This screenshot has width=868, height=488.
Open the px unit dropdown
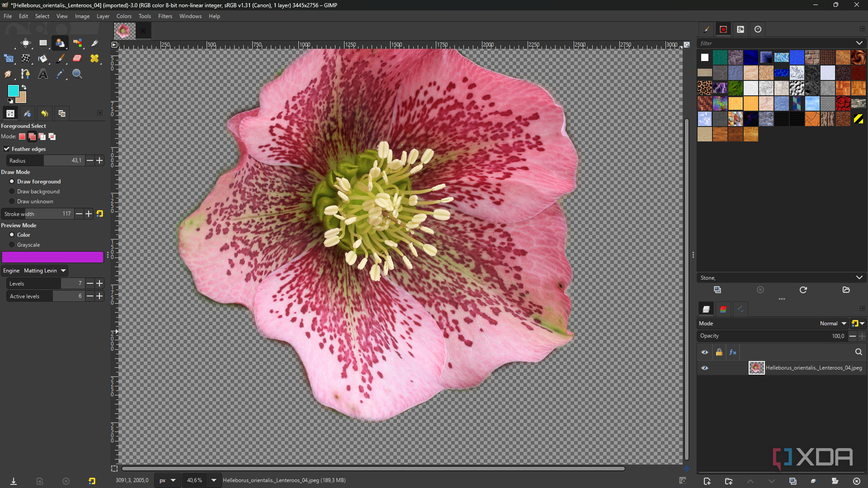coord(167,480)
